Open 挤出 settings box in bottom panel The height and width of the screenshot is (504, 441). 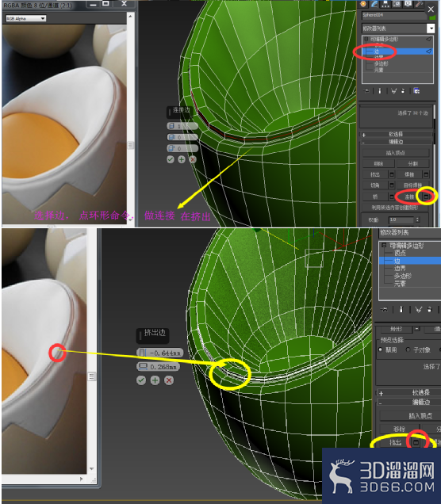coord(416,443)
